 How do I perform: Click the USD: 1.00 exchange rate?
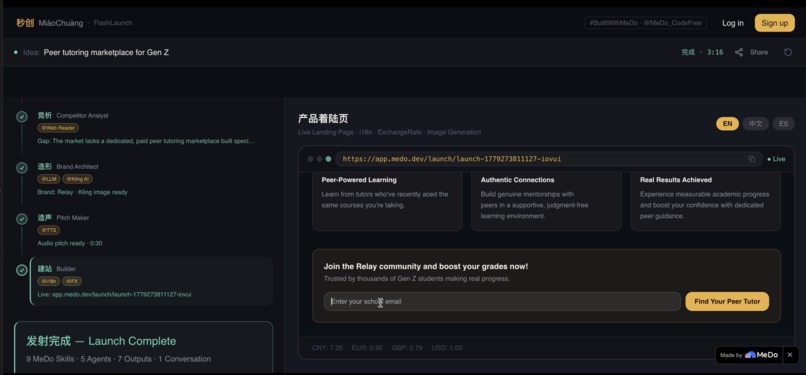click(x=447, y=348)
